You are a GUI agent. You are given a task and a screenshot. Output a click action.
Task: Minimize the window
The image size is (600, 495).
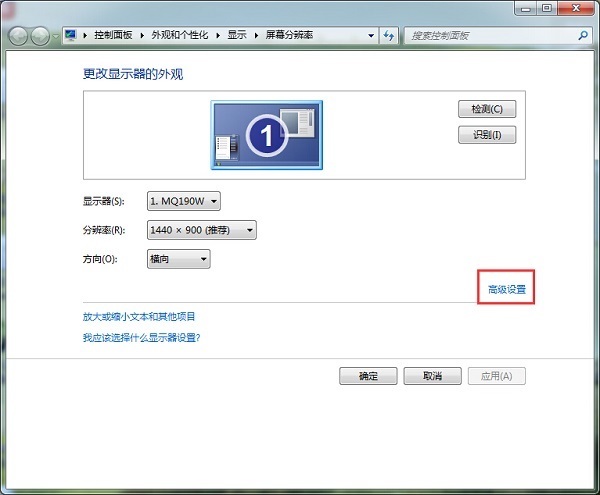click(x=526, y=8)
